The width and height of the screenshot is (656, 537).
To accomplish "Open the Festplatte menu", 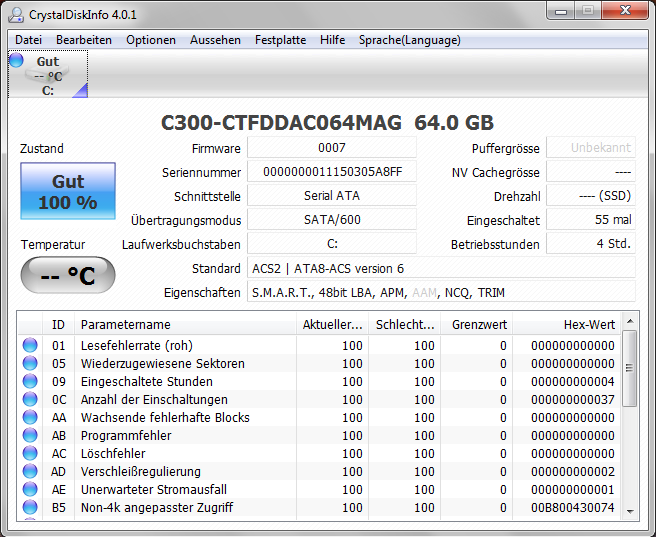I will click(280, 40).
